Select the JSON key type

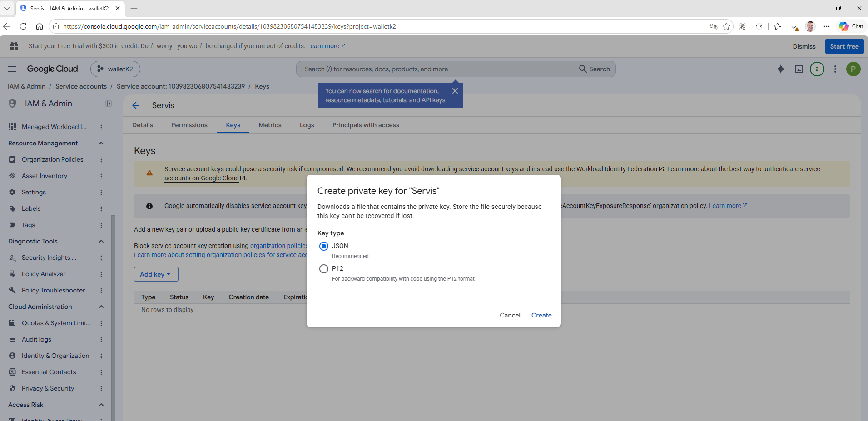coord(324,246)
